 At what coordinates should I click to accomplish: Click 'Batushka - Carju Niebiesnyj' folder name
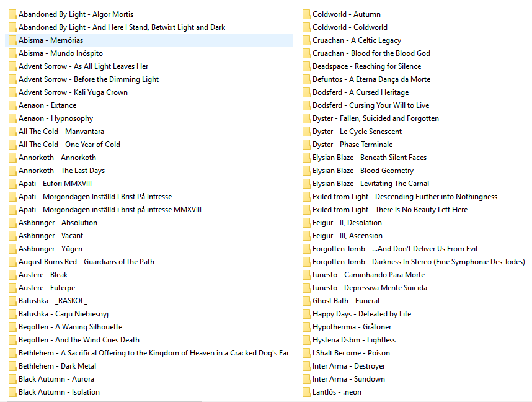pos(63,314)
